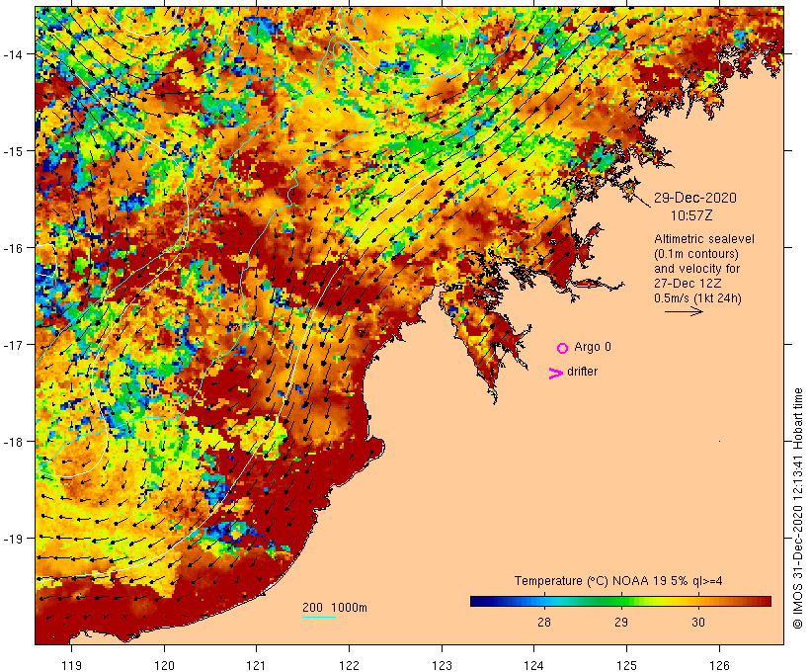Screen dimensions: 810x672
Task: Click latitude axis label '-16'
Action: click(12, 248)
